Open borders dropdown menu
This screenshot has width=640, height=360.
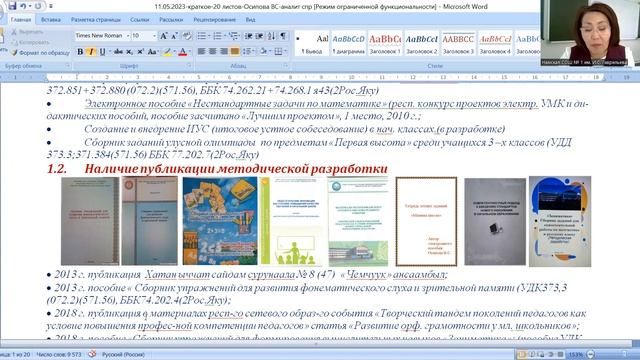280,51
